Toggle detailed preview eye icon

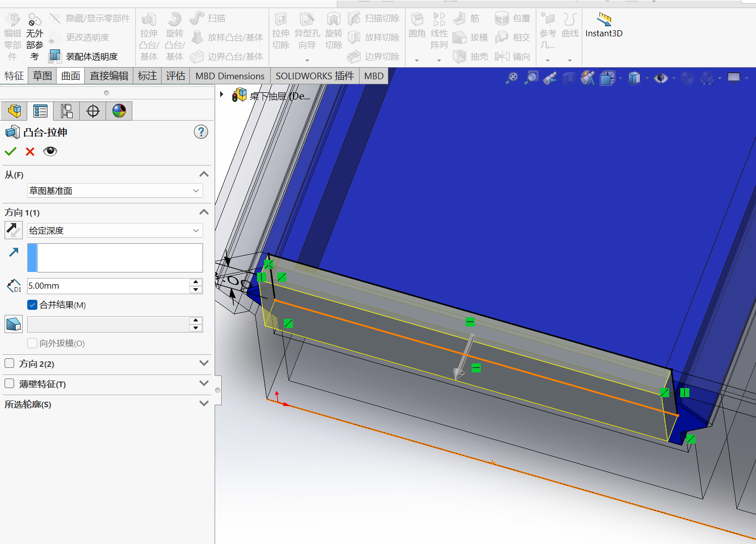pos(50,151)
